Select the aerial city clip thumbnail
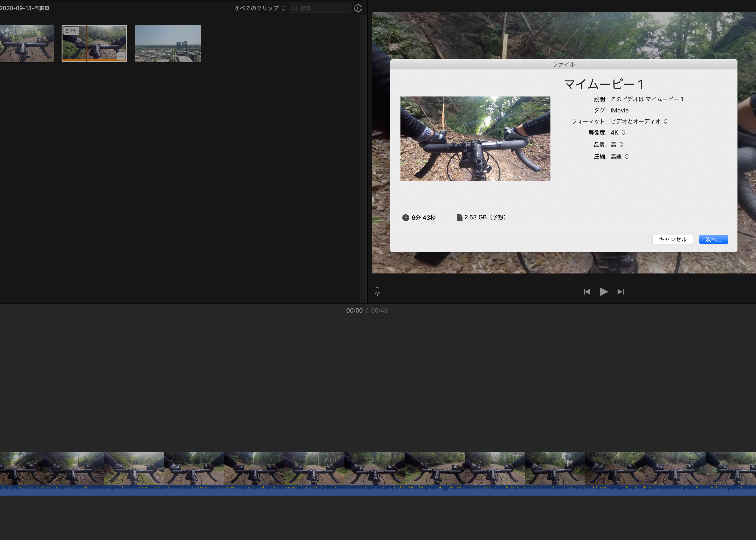The height and width of the screenshot is (540, 756). click(168, 43)
